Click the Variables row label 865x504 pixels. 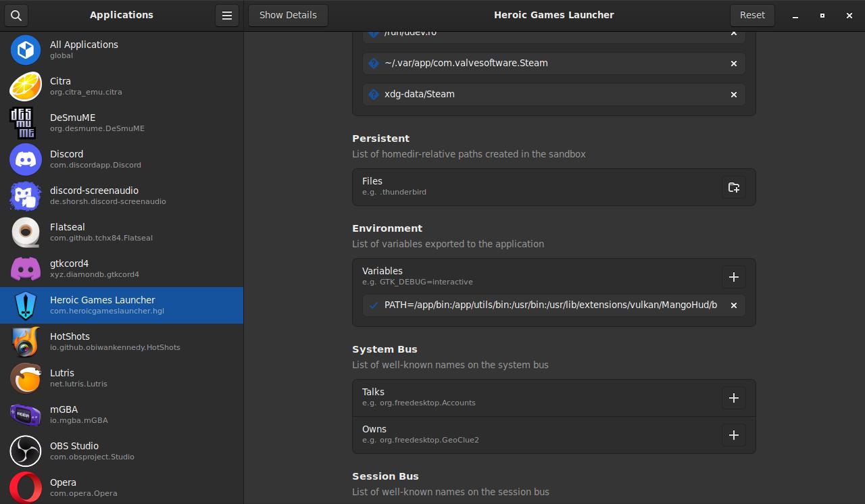[x=382, y=271]
